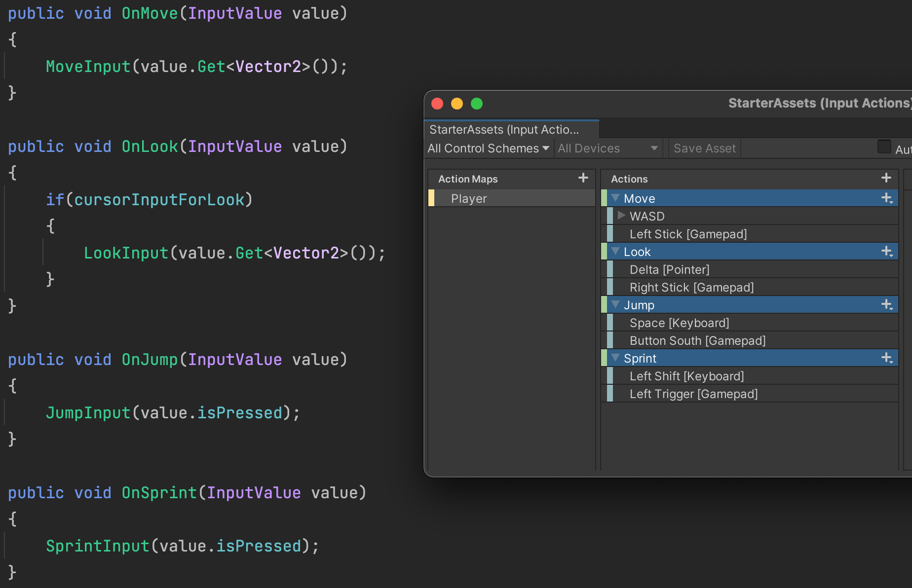
Task: Click the yellow minimize window button
Action: [x=456, y=104]
